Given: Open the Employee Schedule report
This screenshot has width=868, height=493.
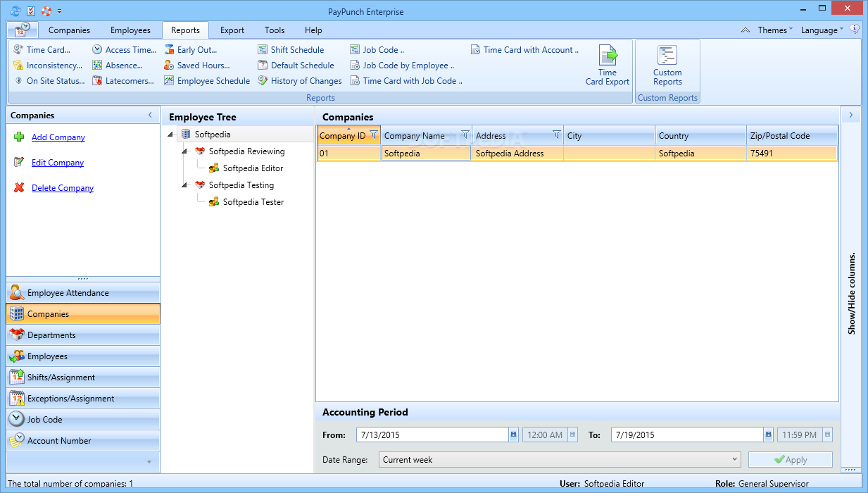Looking at the screenshot, I should click(x=207, y=81).
